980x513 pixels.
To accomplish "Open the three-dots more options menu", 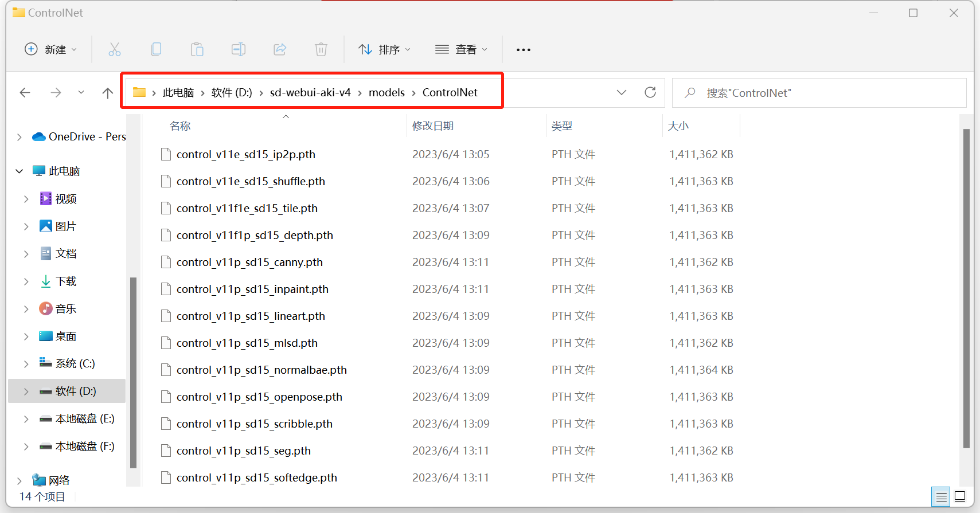I will pos(524,50).
